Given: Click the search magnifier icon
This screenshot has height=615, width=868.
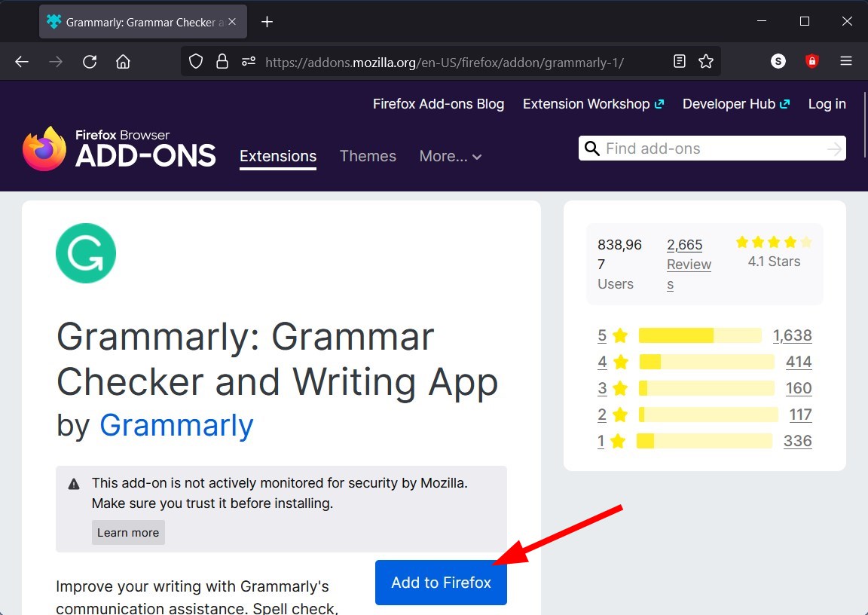Looking at the screenshot, I should coord(591,148).
